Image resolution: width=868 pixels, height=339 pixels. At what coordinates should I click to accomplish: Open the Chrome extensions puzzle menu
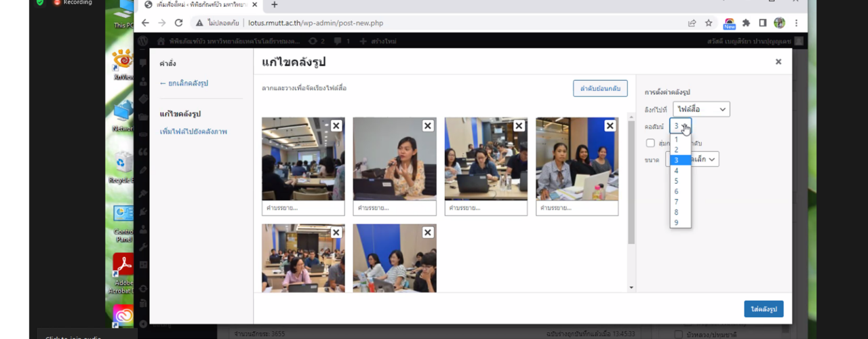[x=747, y=22]
